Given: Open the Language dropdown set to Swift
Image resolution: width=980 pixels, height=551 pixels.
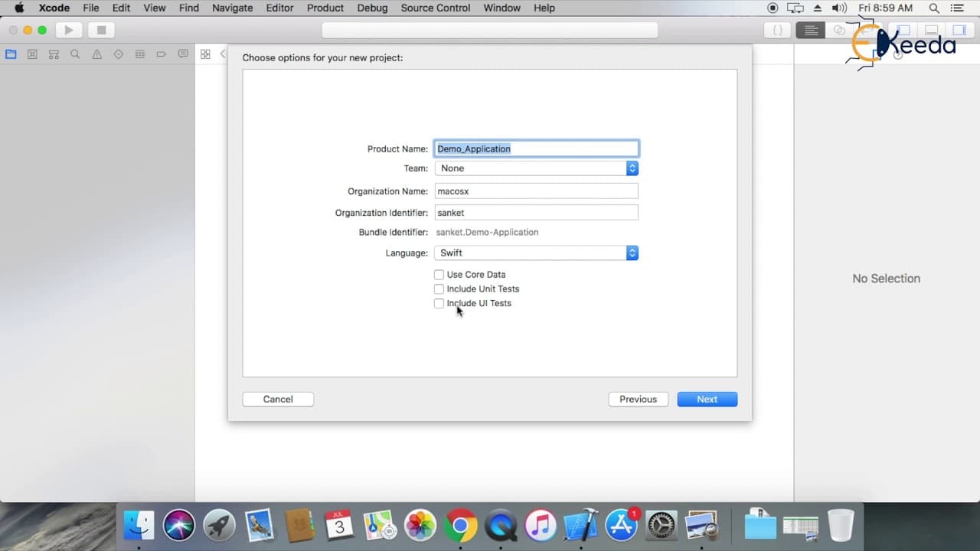Looking at the screenshot, I should tap(537, 253).
